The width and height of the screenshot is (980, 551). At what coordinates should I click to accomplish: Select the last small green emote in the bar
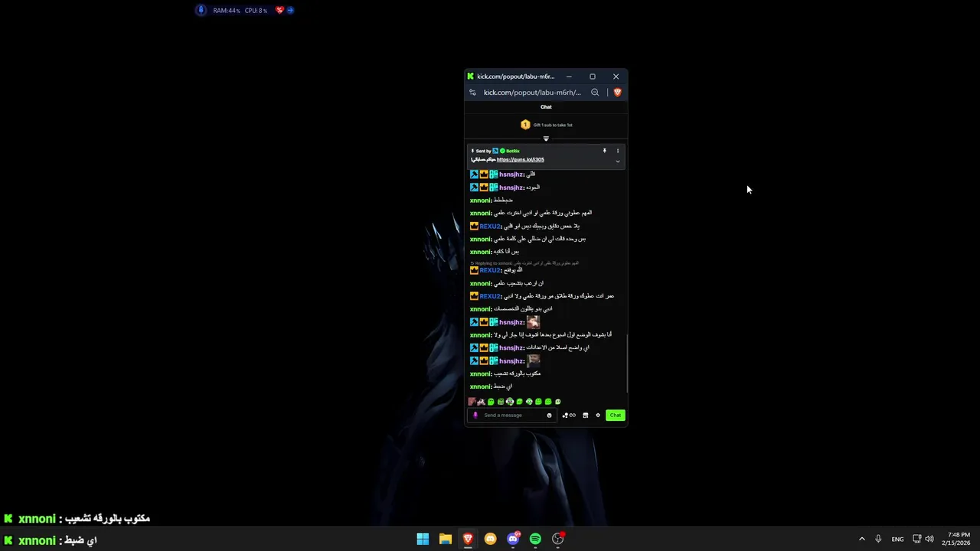(557, 402)
